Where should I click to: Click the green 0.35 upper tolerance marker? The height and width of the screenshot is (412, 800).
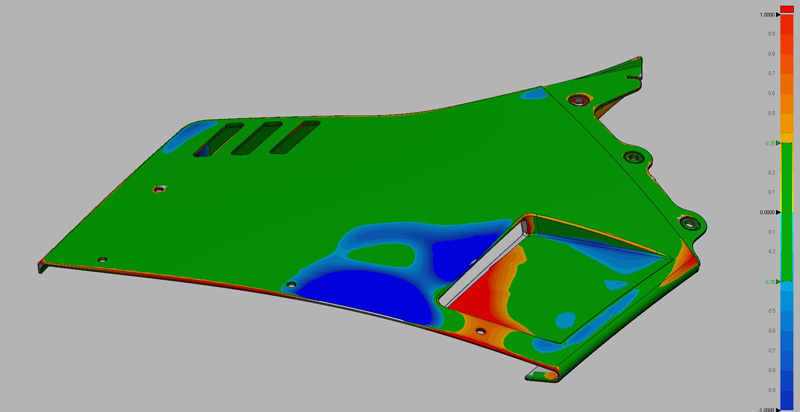pos(769,143)
